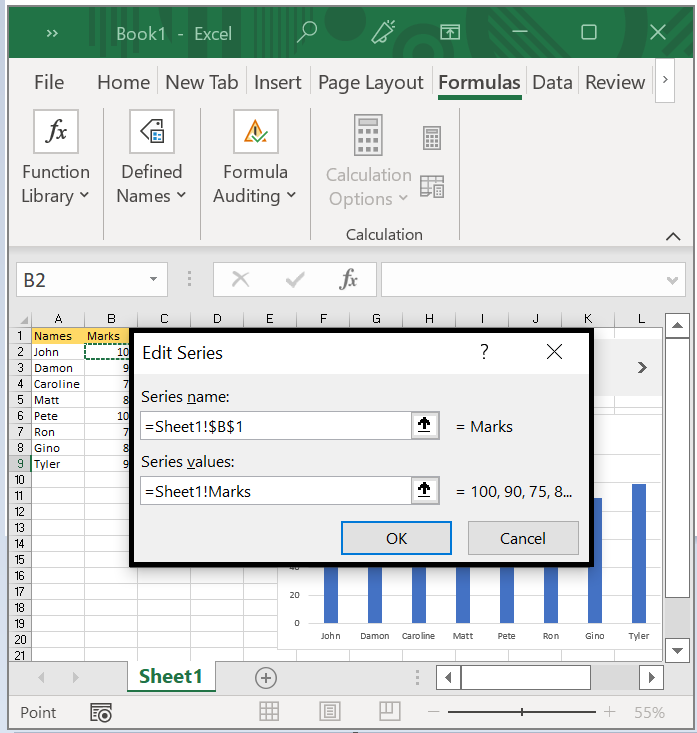Viewport: 697px width, 733px height.
Task: Click the right chevron behind the dialog
Action: (642, 367)
